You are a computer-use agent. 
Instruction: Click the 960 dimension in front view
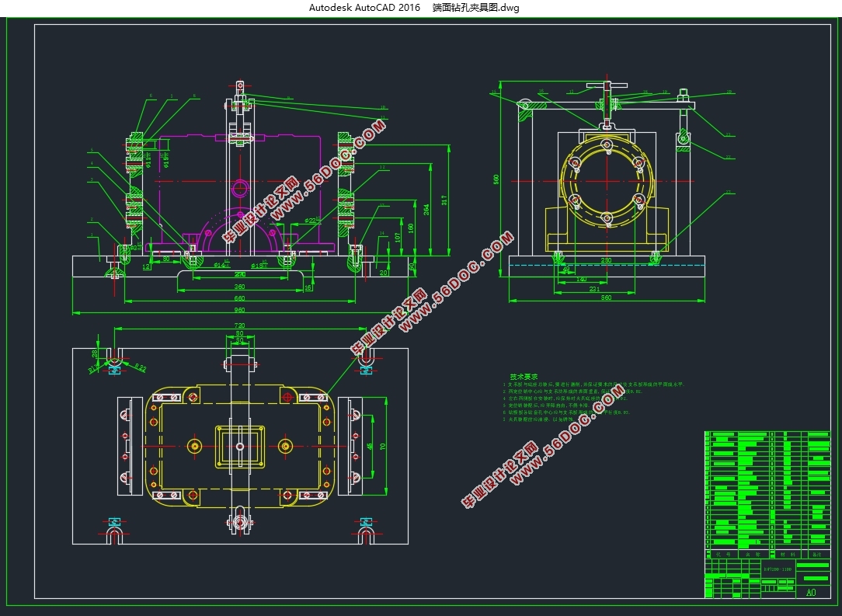(x=239, y=309)
